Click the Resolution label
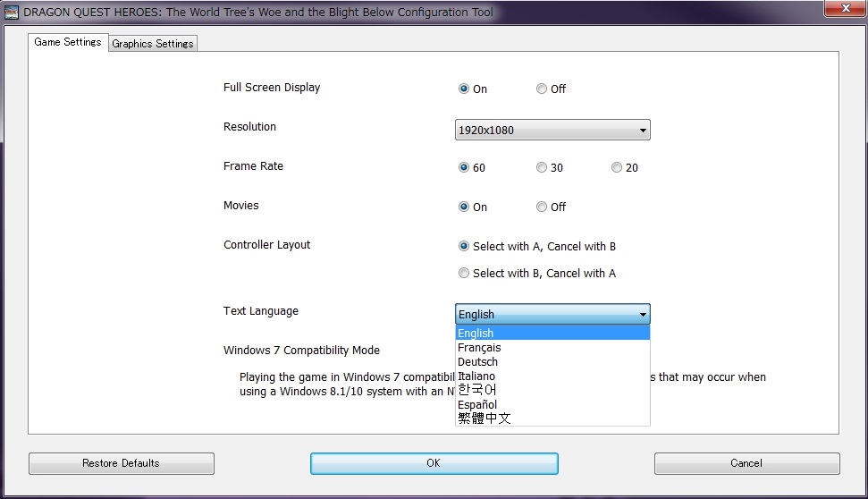The width and height of the screenshot is (868, 499). coord(249,127)
